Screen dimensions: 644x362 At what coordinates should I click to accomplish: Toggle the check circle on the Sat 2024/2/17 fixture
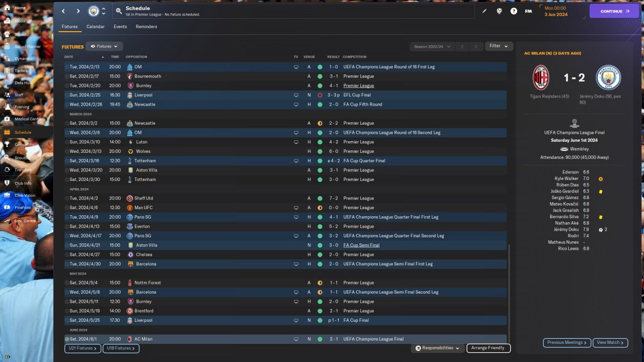pos(67,76)
